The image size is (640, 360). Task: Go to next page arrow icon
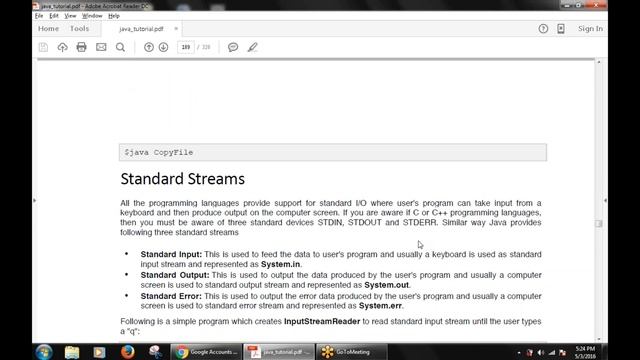point(164,47)
